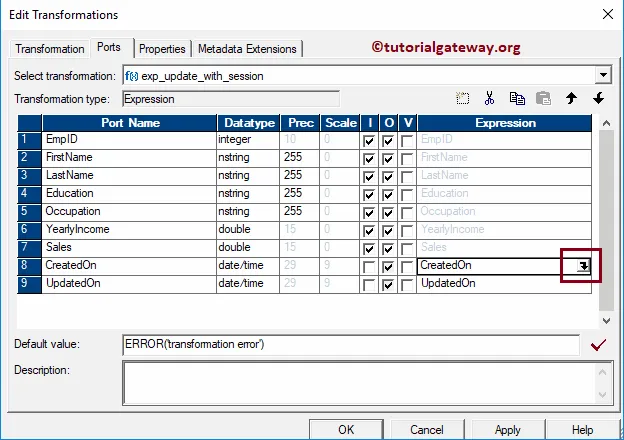Click the add new port icon
This screenshot has height=440, width=624.
462,98
